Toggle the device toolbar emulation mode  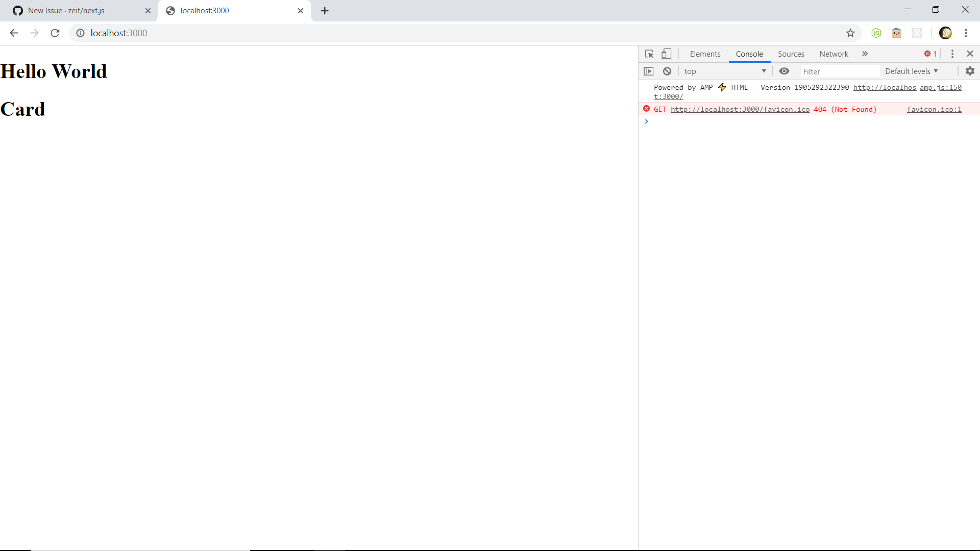click(x=666, y=54)
